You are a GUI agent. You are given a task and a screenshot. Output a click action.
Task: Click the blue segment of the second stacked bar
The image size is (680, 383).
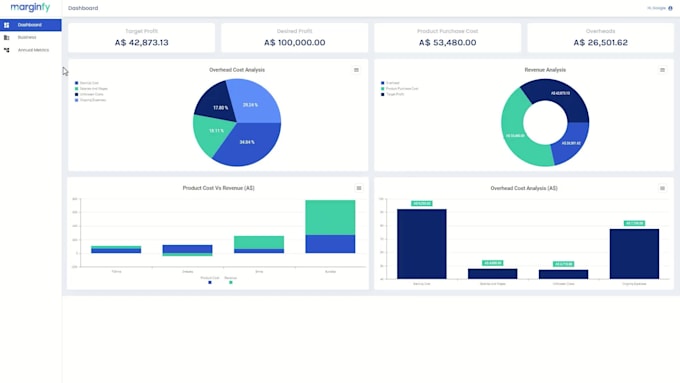[x=187, y=249]
